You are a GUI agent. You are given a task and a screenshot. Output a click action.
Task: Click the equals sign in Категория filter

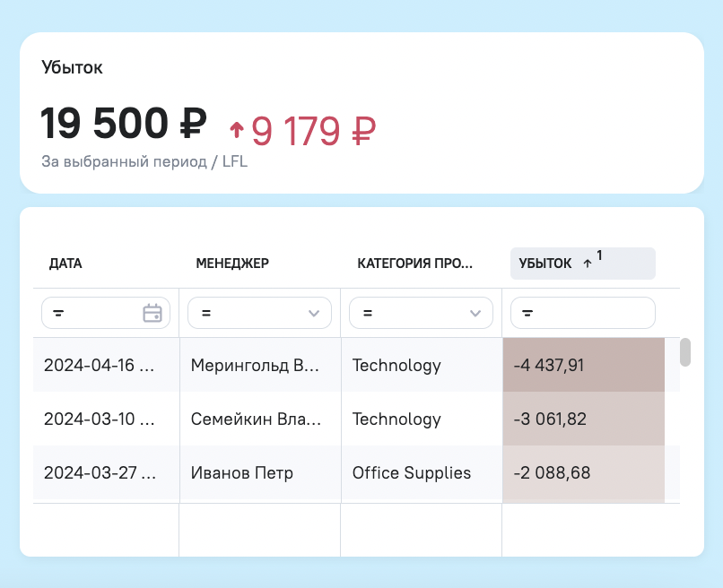point(368,314)
